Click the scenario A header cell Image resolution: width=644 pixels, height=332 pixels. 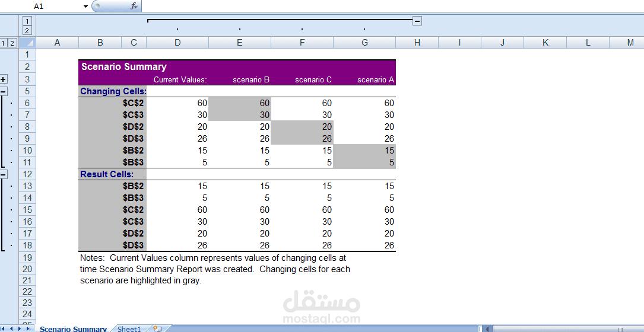coord(364,79)
